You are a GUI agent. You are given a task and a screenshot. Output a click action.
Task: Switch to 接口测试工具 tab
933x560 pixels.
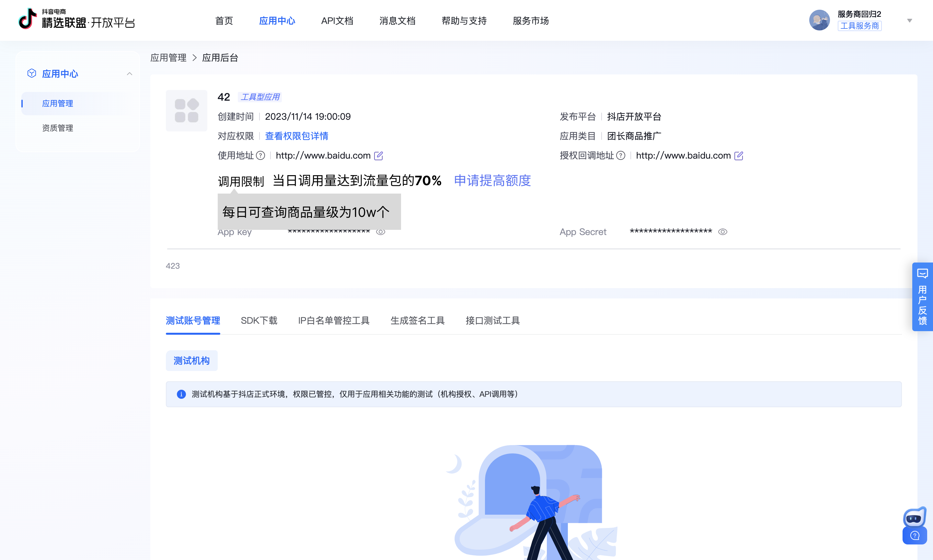tap(493, 321)
